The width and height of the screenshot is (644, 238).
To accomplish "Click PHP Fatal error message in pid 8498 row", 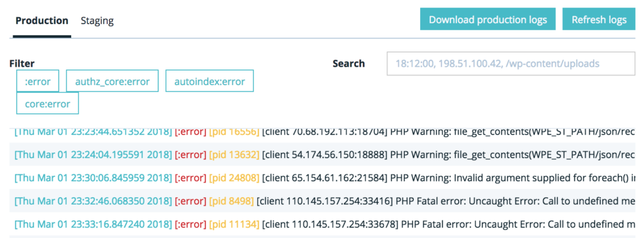I will [516, 201].
